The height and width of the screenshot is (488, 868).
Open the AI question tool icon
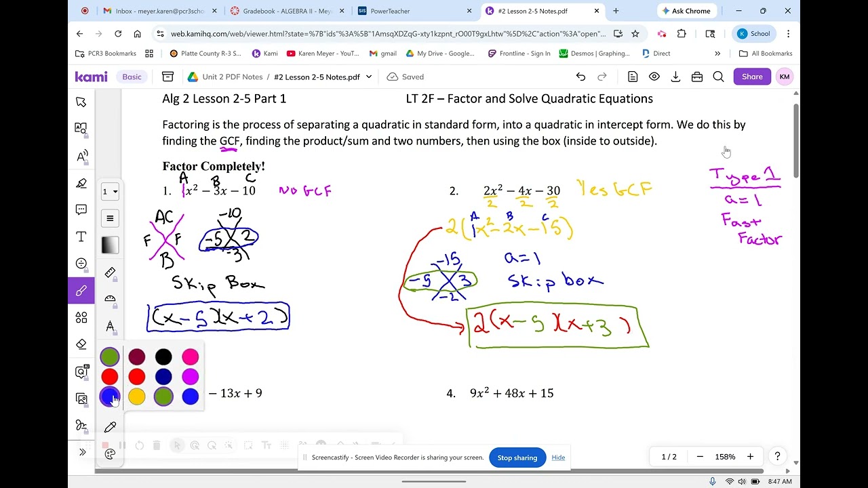[x=81, y=371]
